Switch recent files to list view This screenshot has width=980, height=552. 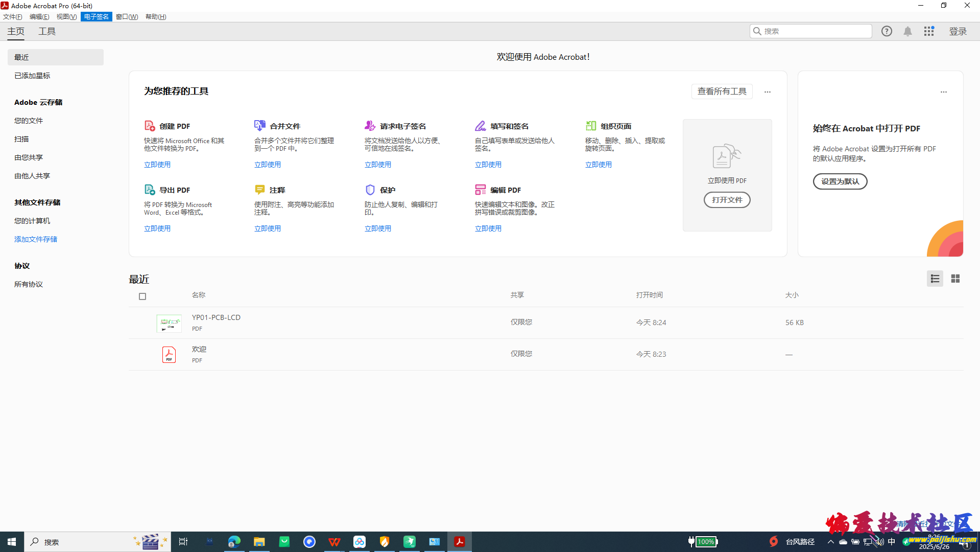935,279
